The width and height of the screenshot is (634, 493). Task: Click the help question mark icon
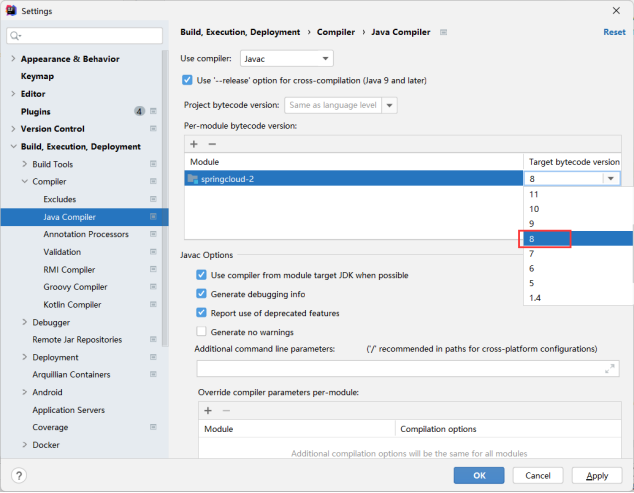pyautogui.click(x=19, y=475)
